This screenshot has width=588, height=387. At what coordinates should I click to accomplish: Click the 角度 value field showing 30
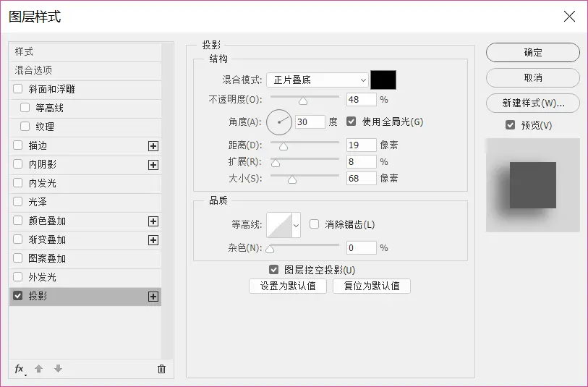pos(310,122)
